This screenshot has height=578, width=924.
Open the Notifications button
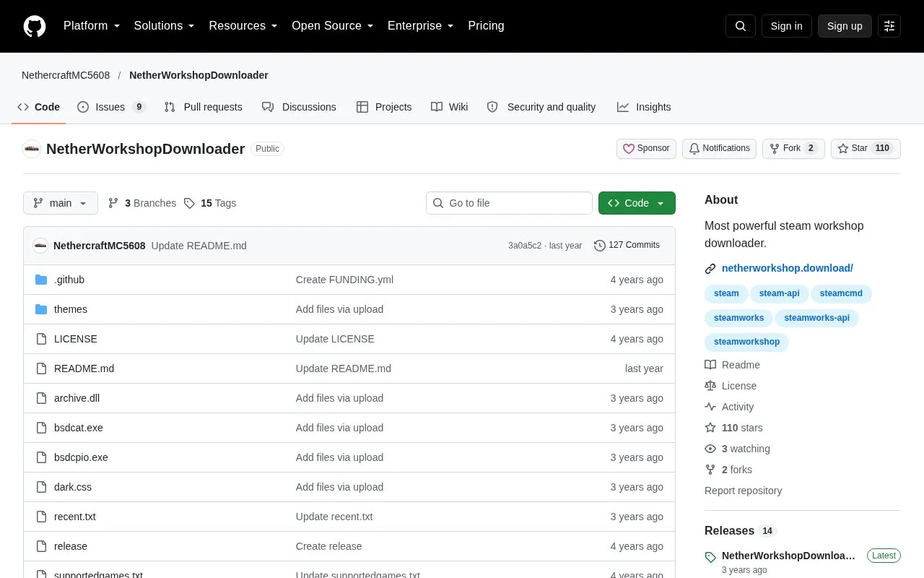pyautogui.click(x=719, y=149)
